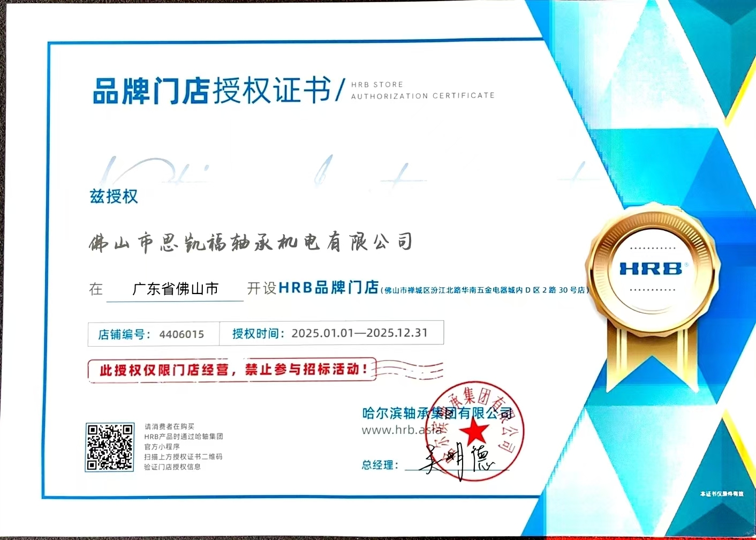Click the red star in official seal
Image resolution: width=756 pixels, height=540 pixels.
pyautogui.click(x=474, y=432)
